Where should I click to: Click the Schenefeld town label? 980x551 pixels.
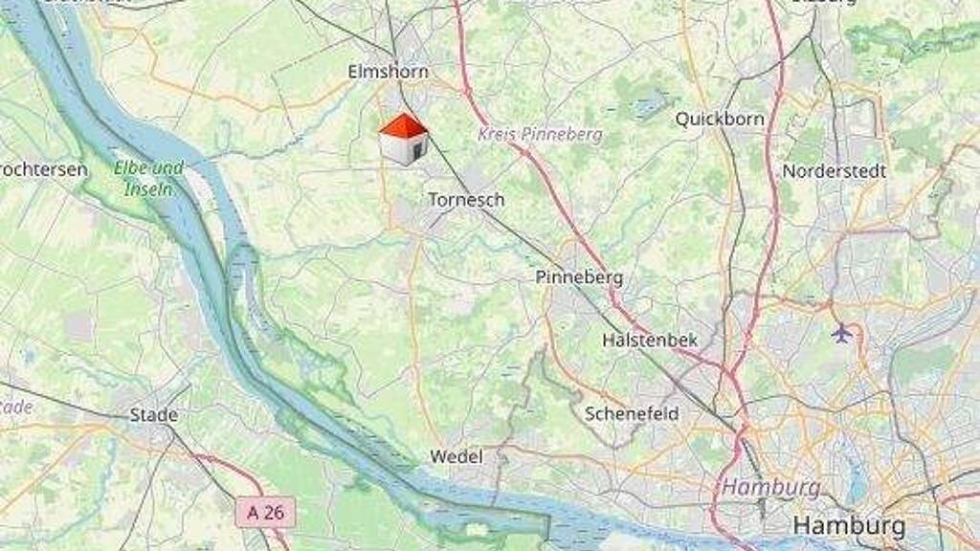click(x=632, y=413)
